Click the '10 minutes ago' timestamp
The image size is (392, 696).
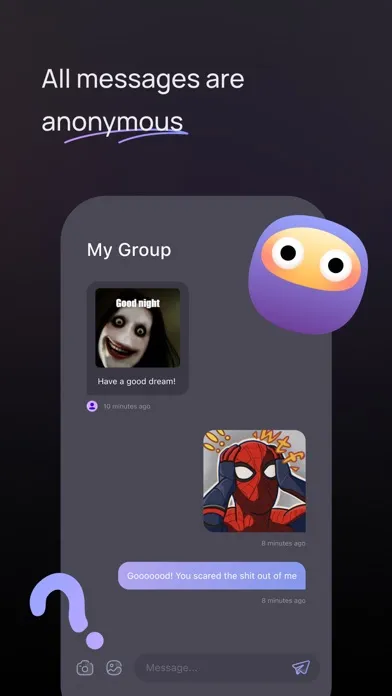pos(127,406)
